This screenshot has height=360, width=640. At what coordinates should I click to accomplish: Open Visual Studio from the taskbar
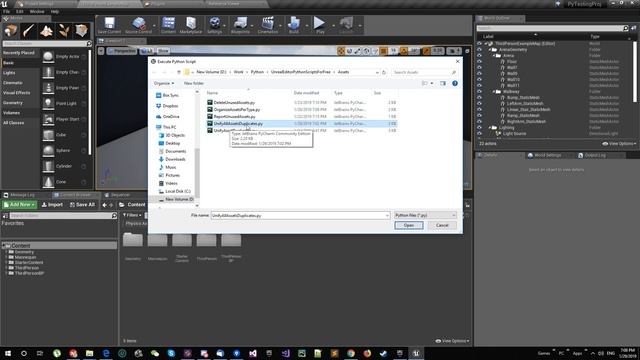point(253,353)
